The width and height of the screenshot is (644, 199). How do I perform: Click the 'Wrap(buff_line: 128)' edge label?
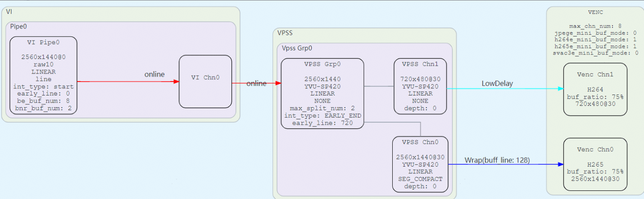point(497,160)
